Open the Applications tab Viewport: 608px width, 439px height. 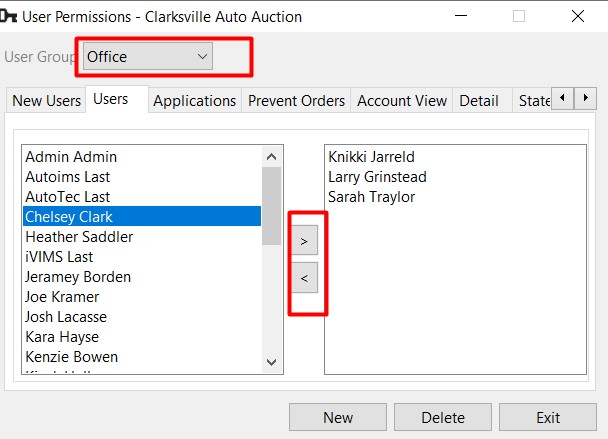point(194,101)
